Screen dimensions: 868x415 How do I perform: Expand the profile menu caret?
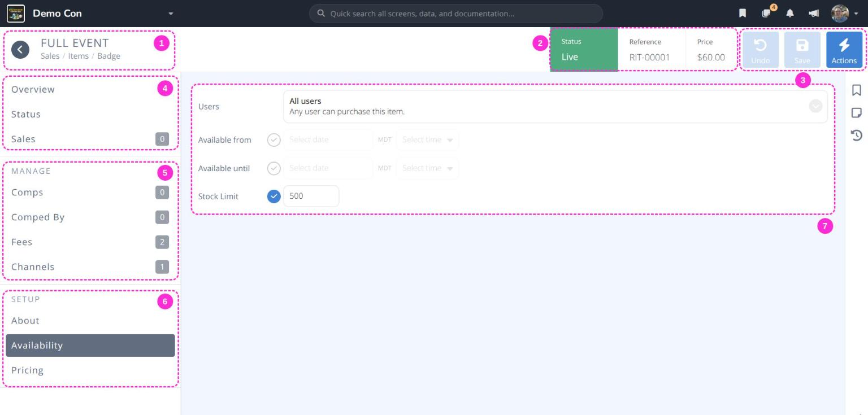point(856,14)
